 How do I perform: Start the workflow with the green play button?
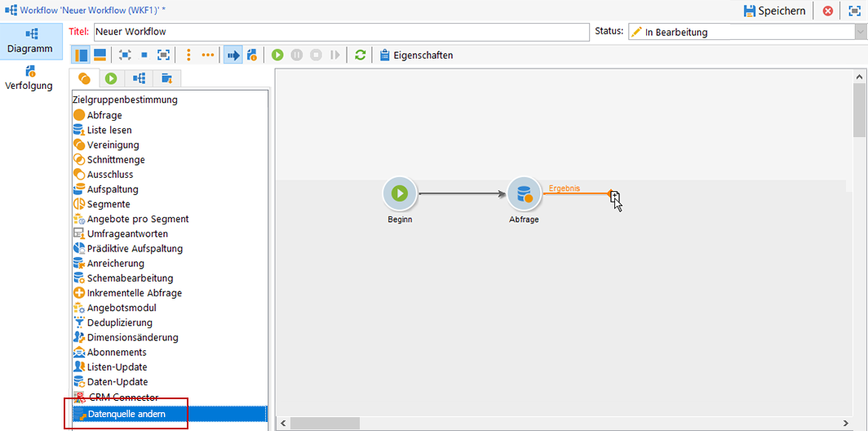pos(278,55)
